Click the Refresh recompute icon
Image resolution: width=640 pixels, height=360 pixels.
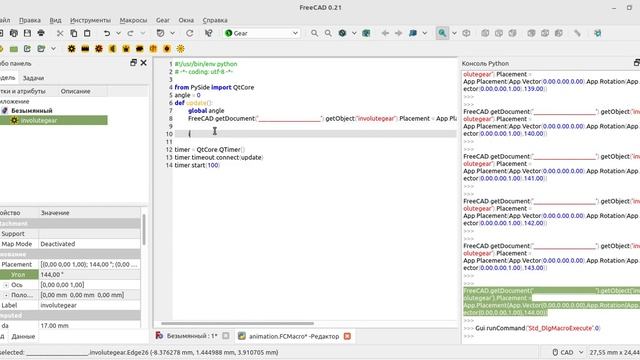(x=189, y=33)
